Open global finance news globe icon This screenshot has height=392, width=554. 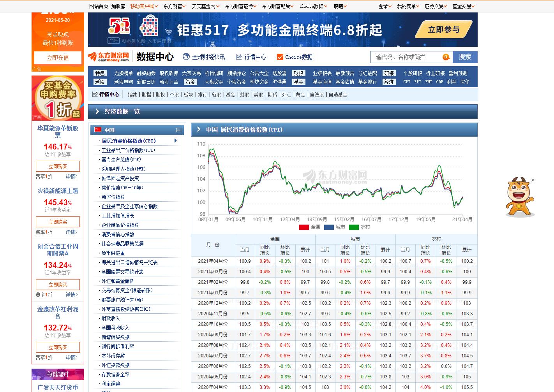click(x=186, y=57)
